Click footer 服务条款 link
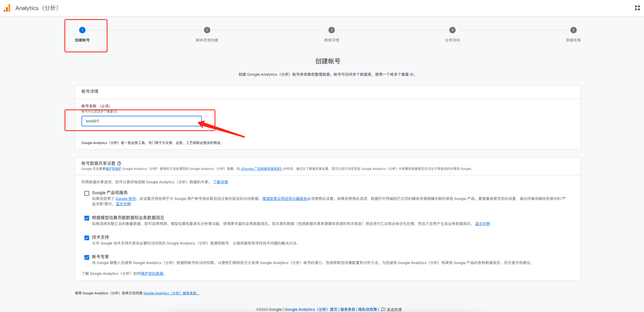The width and height of the screenshot is (644, 312). click(348, 309)
